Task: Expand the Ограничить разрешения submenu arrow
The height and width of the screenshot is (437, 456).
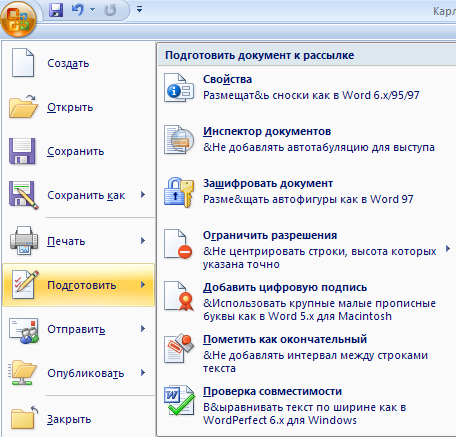Action: [x=448, y=248]
